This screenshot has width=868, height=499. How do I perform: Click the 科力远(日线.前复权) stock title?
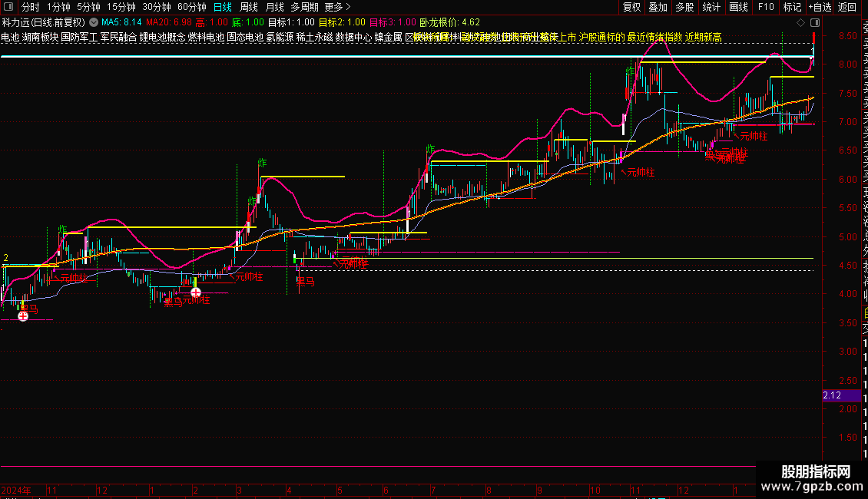(x=44, y=22)
